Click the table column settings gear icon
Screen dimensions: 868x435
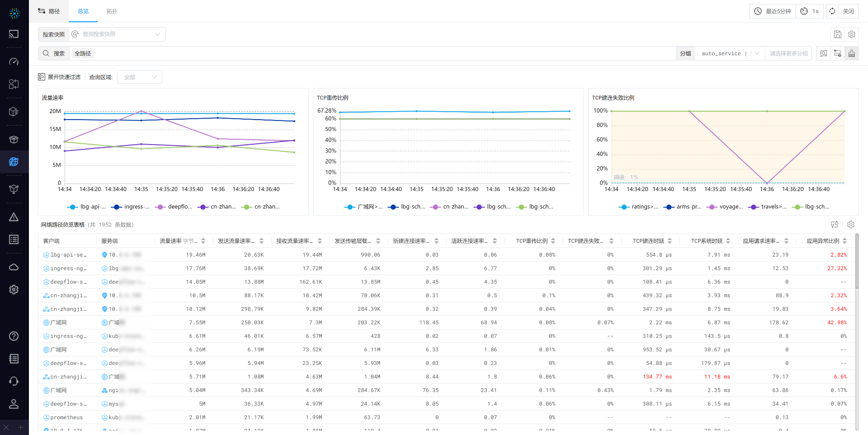(x=851, y=225)
